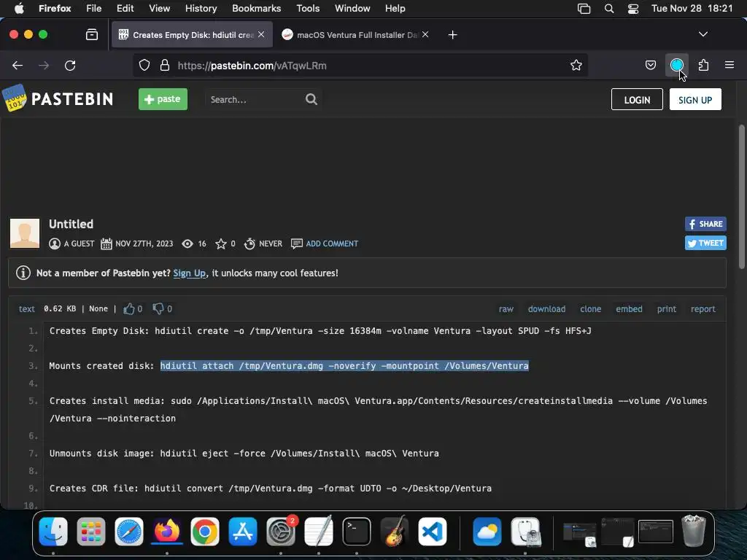Screen dimensions: 747x560
Task: Open Terminal from the Dock
Action: click(357, 531)
